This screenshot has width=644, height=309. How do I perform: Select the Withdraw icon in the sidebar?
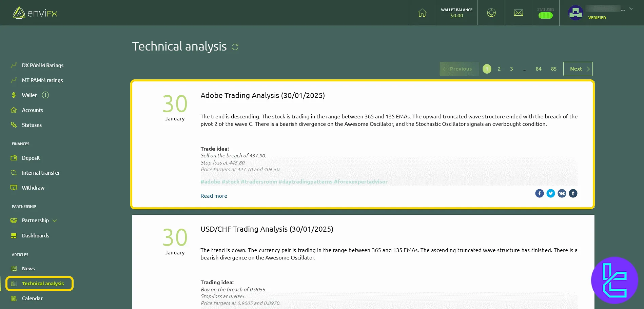(x=14, y=188)
